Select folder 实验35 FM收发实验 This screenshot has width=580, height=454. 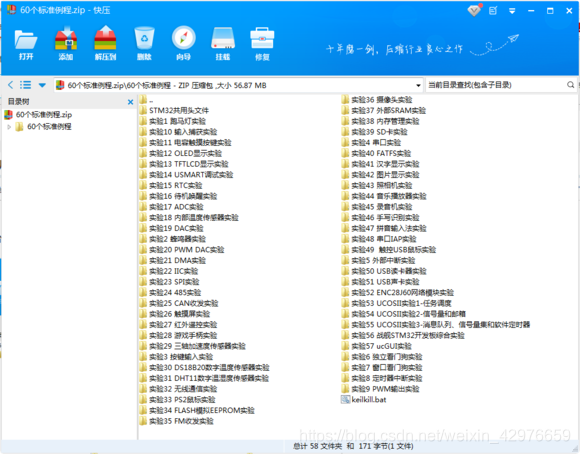click(x=177, y=421)
